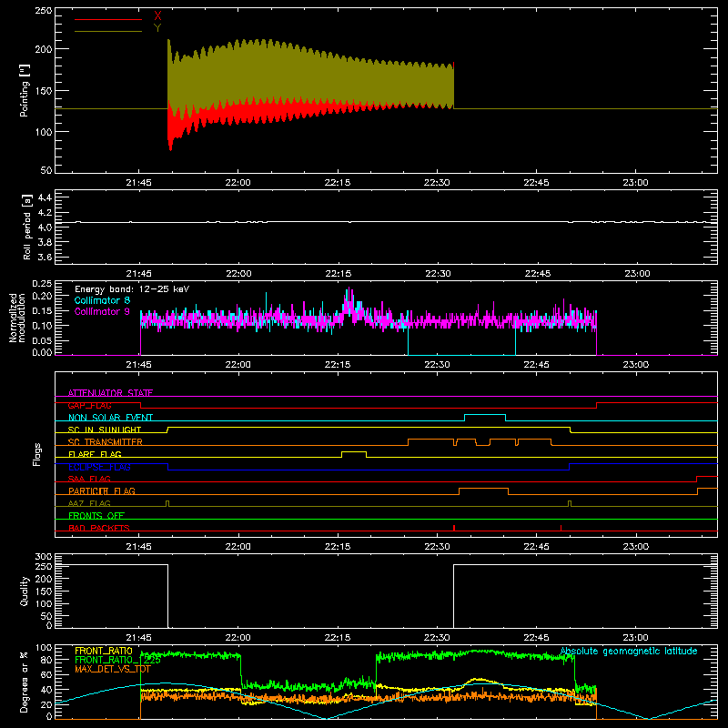Click the red legend line for X
The height and width of the screenshot is (728, 728).
(108, 19)
